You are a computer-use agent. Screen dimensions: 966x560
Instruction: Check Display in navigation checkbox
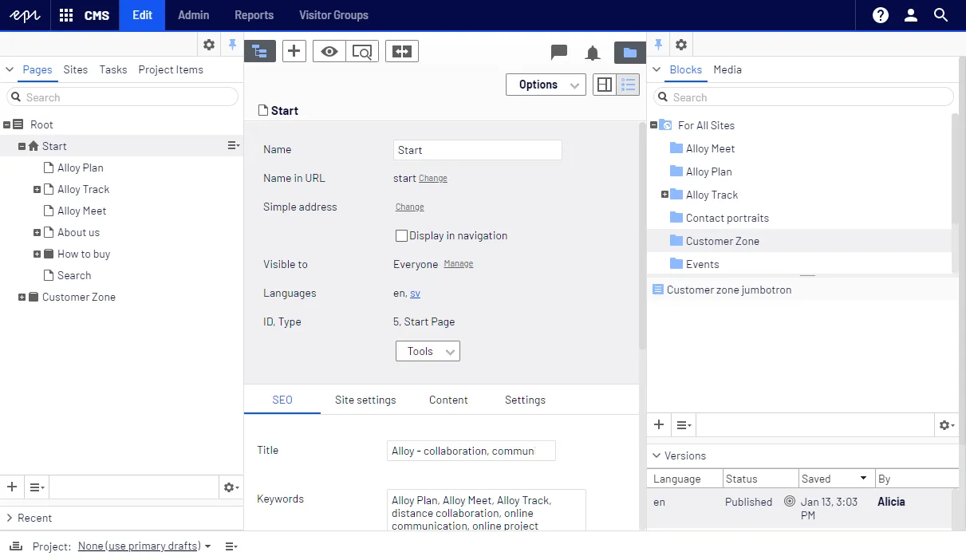pyautogui.click(x=402, y=235)
